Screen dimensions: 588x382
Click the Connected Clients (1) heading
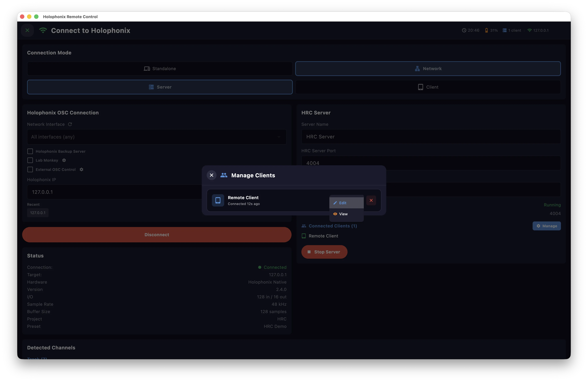point(333,226)
